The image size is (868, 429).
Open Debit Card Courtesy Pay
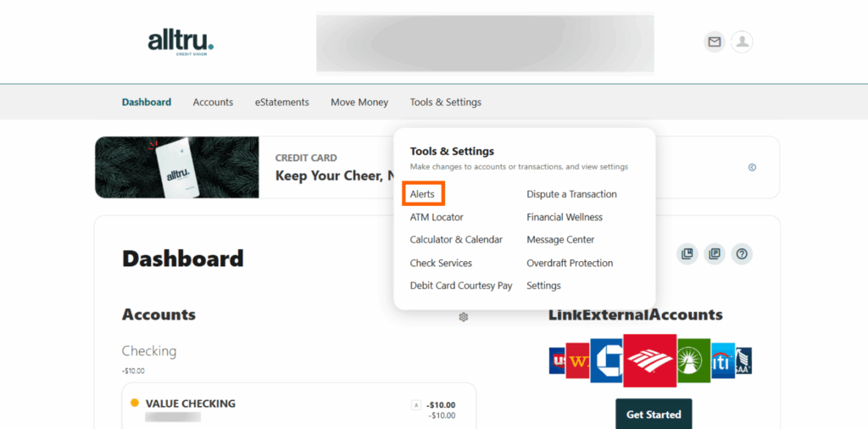click(x=461, y=286)
